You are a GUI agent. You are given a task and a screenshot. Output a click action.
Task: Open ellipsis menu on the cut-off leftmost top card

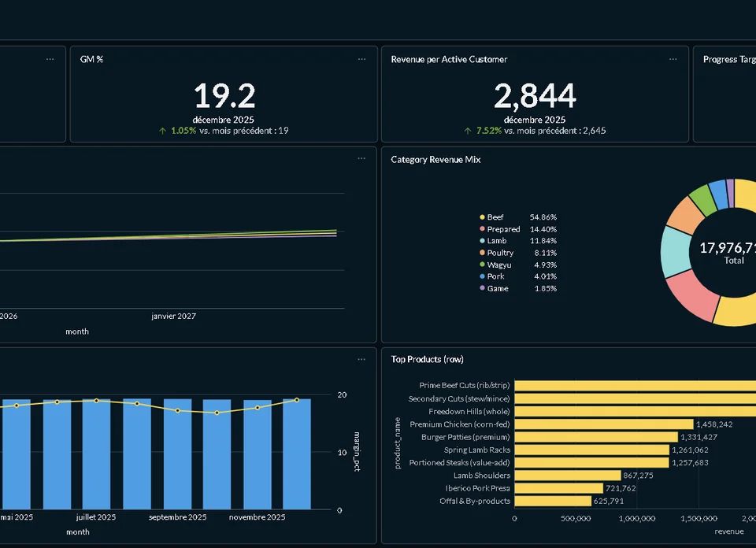[x=50, y=59]
